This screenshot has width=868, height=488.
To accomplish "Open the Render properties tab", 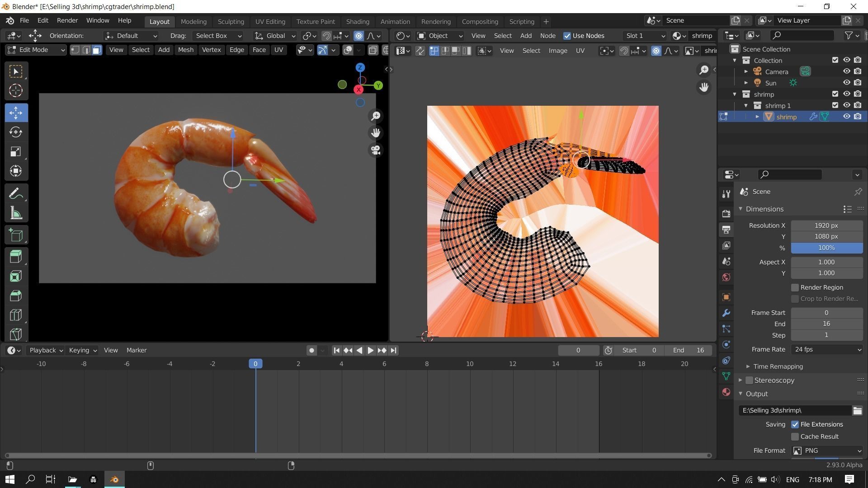I will (726, 214).
